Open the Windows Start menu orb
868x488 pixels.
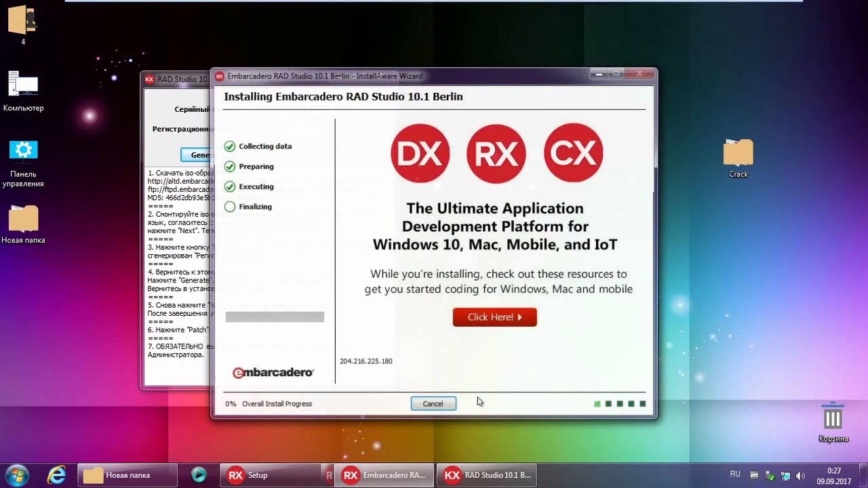click(17, 475)
